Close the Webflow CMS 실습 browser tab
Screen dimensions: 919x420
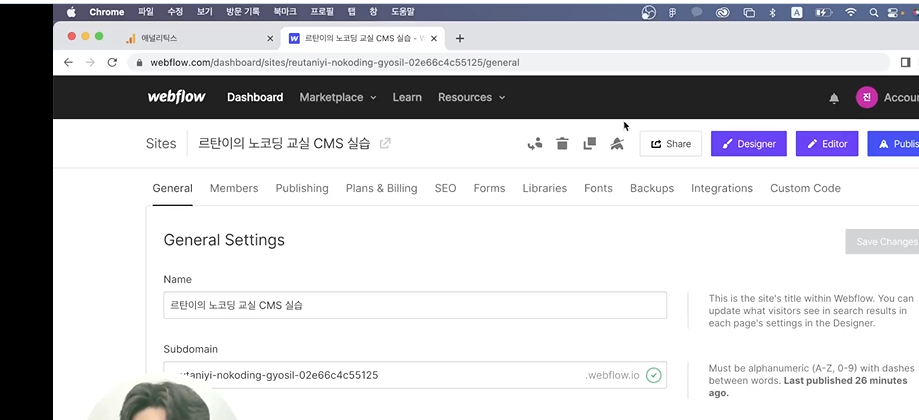click(x=434, y=38)
